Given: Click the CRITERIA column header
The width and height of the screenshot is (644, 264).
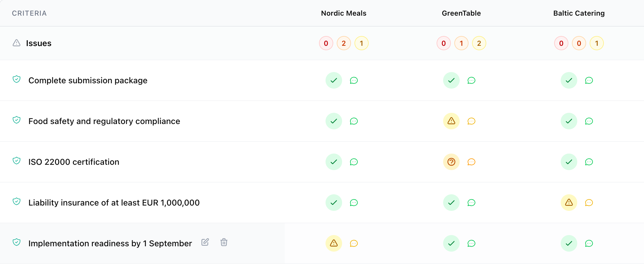Looking at the screenshot, I should [x=29, y=13].
